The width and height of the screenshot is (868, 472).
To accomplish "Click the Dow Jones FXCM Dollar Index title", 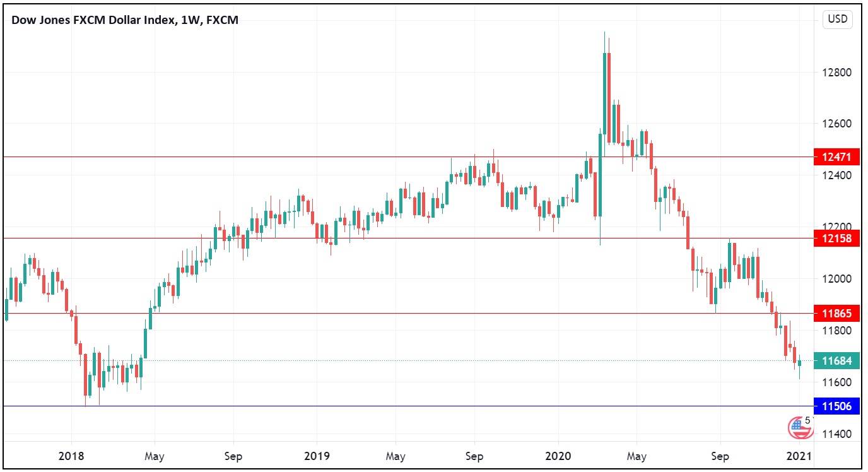I will pyautogui.click(x=125, y=20).
